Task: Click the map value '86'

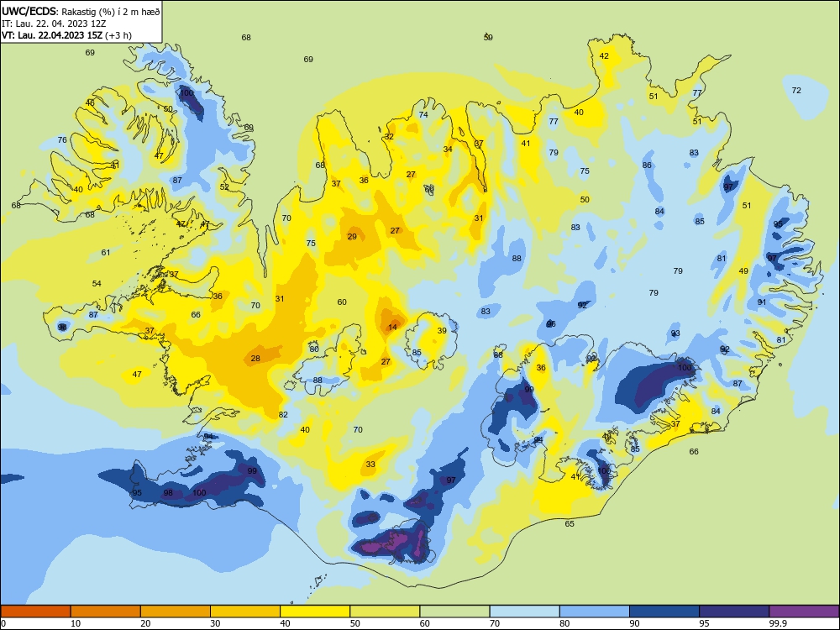Action: (x=647, y=165)
